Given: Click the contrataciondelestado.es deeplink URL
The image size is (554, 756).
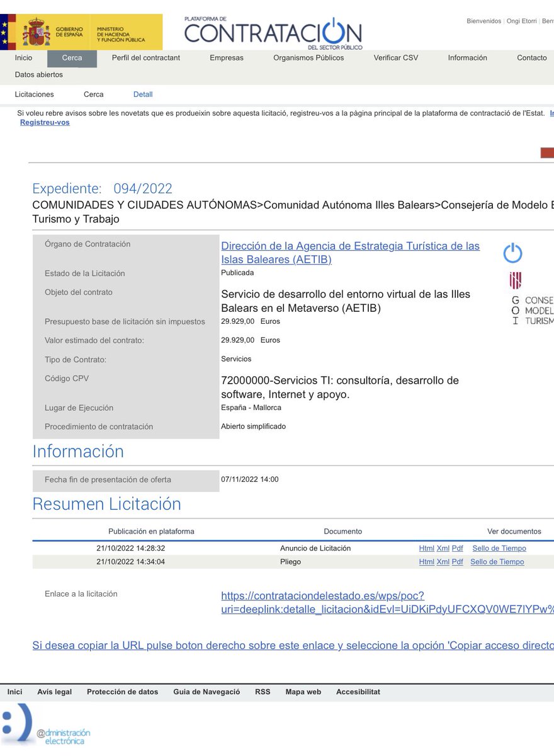Looking at the screenshot, I should [x=387, y=603].
